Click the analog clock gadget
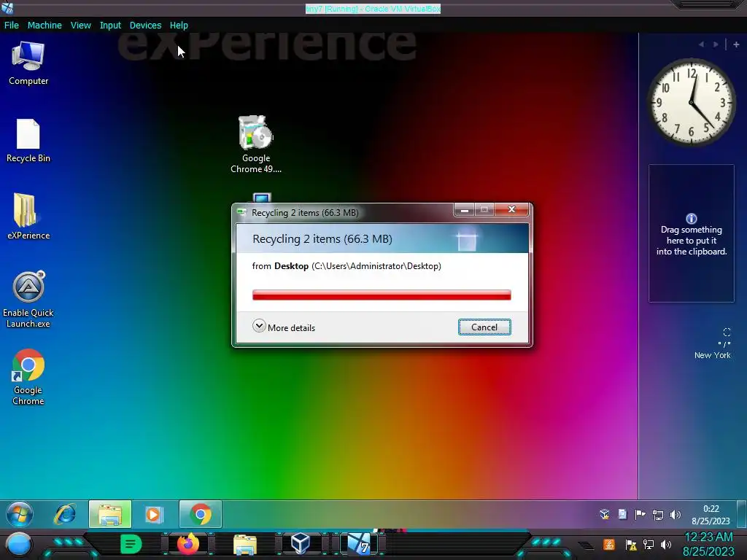Screen dimensions: 747x560 click(692, 102)
